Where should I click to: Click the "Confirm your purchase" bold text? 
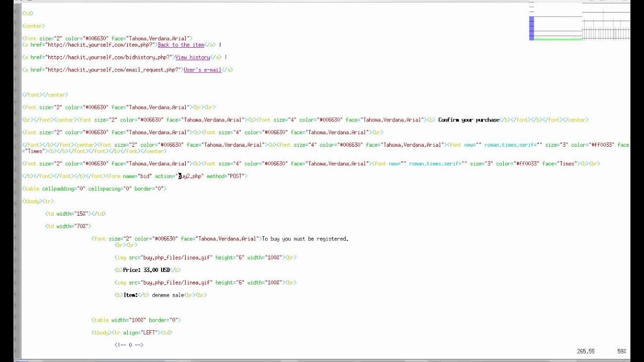(x=468, y=120)
